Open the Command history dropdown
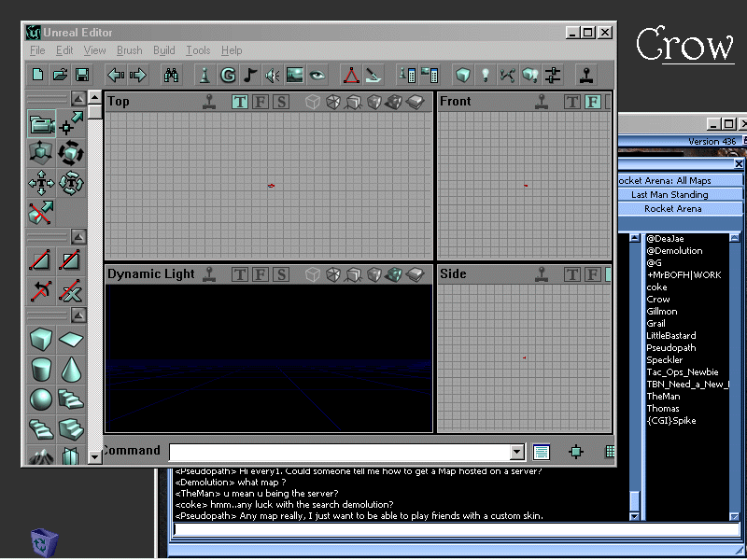Image resolution: width=747 pixels, height=560 pixels. (517, 452)
